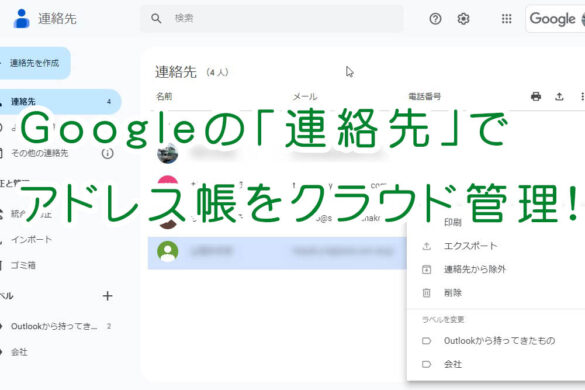585x390 pixels.
Task: Select 連絡先 in the sidebar
Action: pos(60,102)
